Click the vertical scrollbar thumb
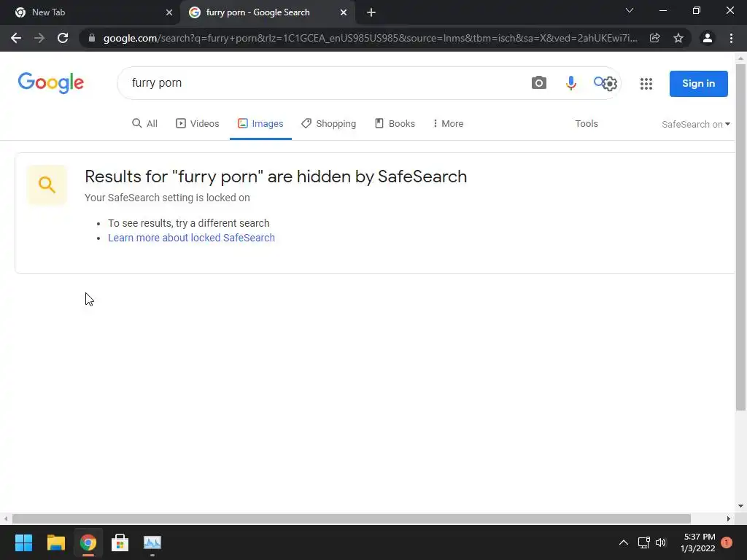This screenshot has width=747, height=560. point(740,237)
